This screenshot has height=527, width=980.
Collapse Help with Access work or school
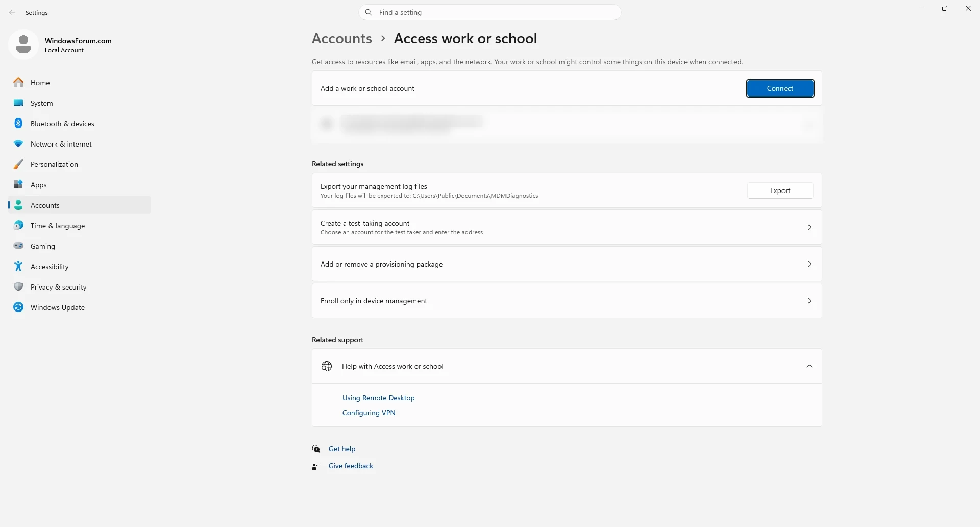tap(810, 366)
